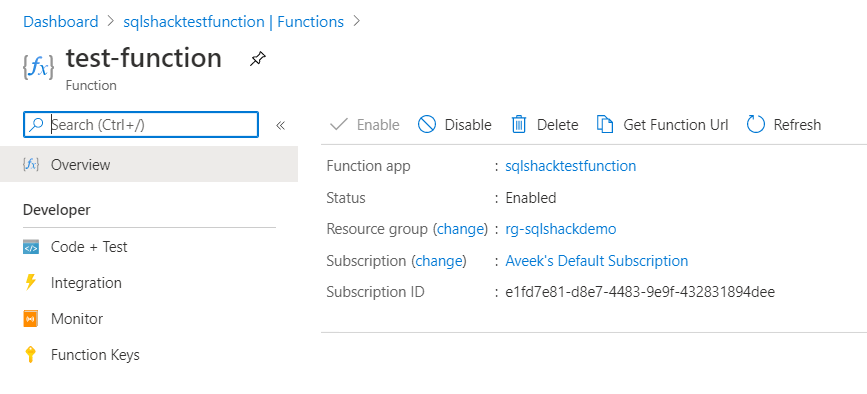867x394 pixels.
Task: Click the Status field label
Action: click(346, 197)
